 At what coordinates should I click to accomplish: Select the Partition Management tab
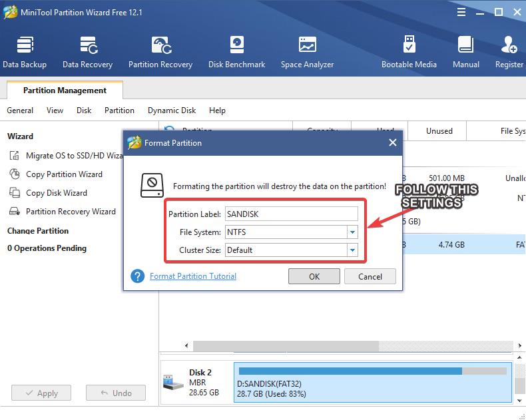tap(65, 91)
